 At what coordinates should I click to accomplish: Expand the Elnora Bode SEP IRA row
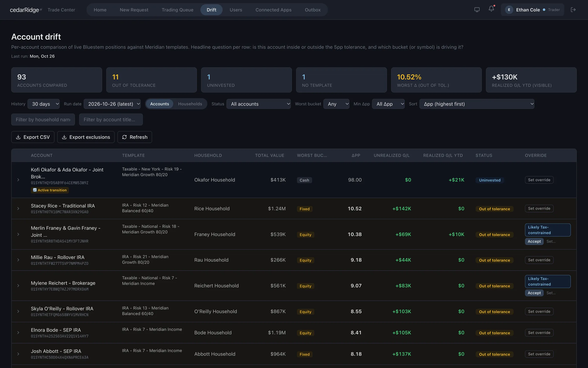[18, 333]
